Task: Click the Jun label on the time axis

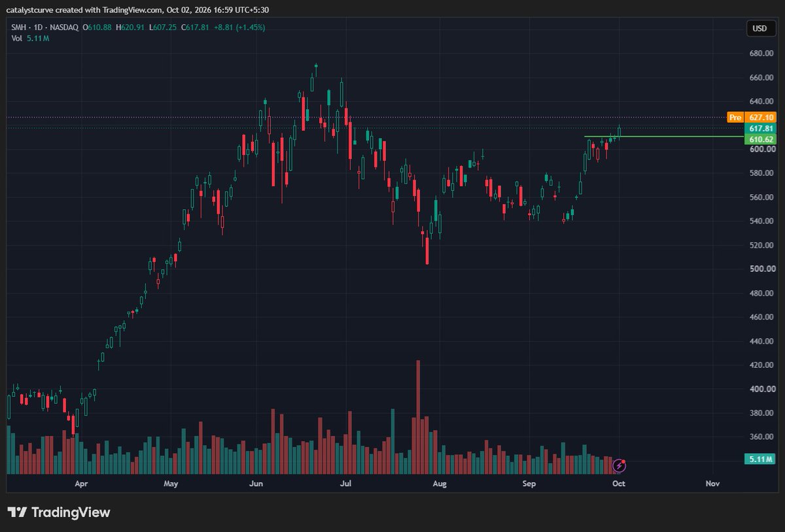Action: [x=256, y=484]
